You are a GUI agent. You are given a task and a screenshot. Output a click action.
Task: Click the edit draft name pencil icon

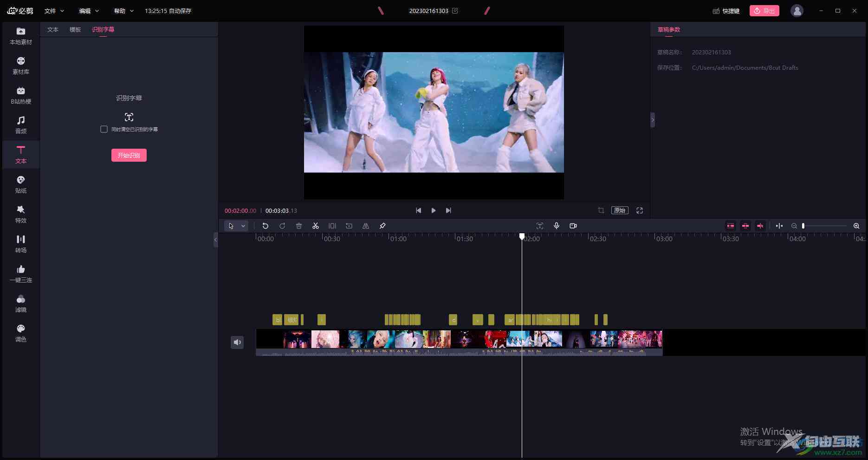[455, 11]
